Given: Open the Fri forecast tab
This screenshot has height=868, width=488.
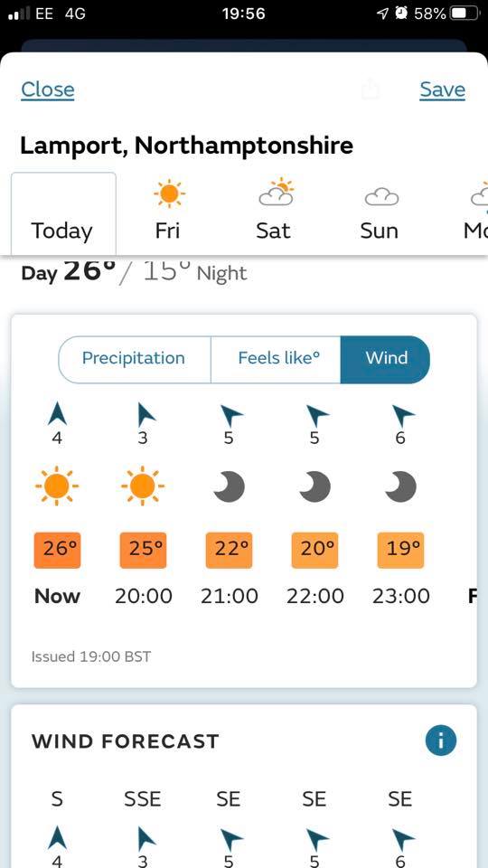Looking at the screenshot, I should pos(168,214).
